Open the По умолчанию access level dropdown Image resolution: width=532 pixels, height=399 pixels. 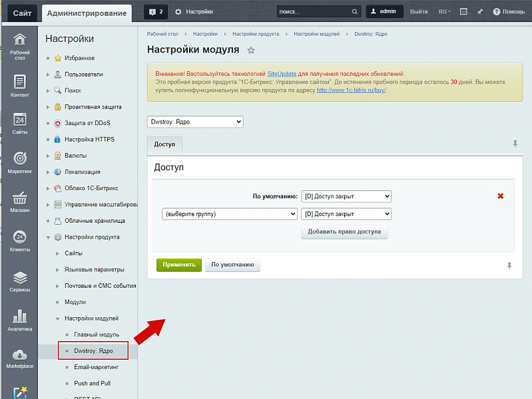346,196
